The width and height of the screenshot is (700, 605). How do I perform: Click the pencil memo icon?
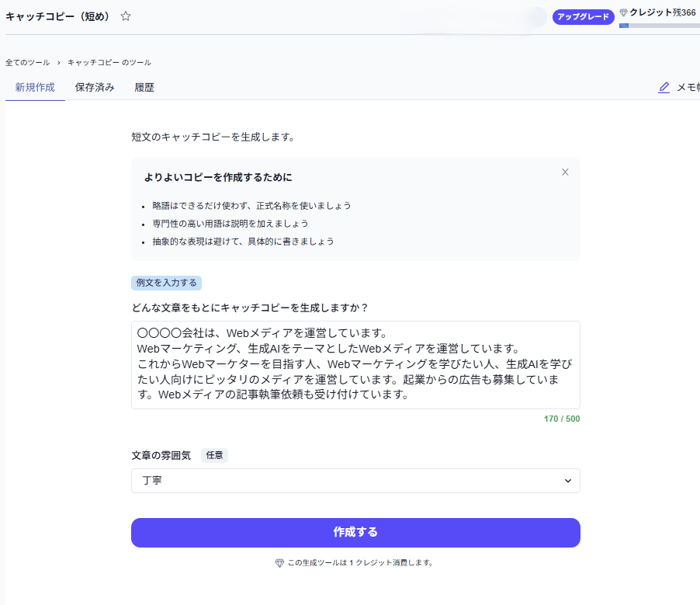click(664, 87)
